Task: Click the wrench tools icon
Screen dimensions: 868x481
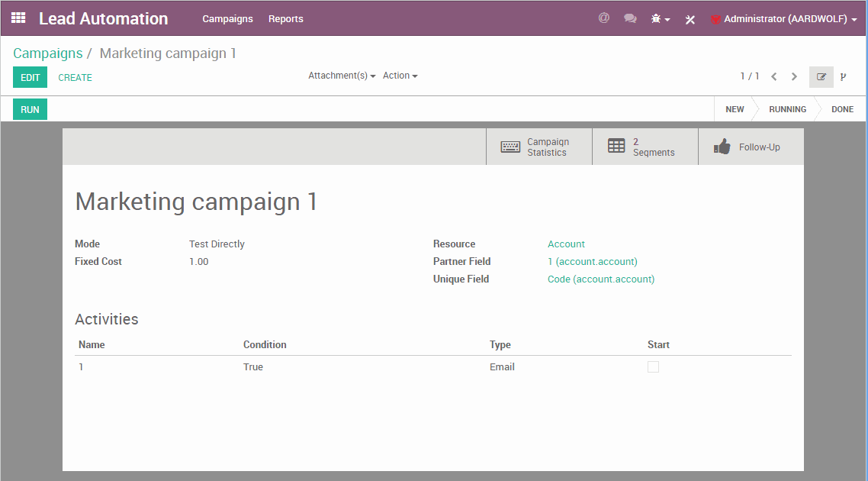Action: pyautogui.click(x=690, y=19)
